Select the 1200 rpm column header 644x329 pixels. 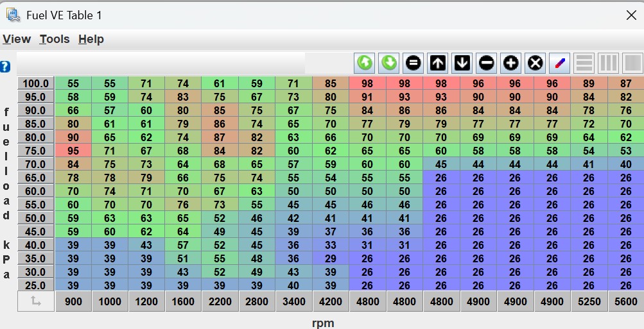click(146, 301)
